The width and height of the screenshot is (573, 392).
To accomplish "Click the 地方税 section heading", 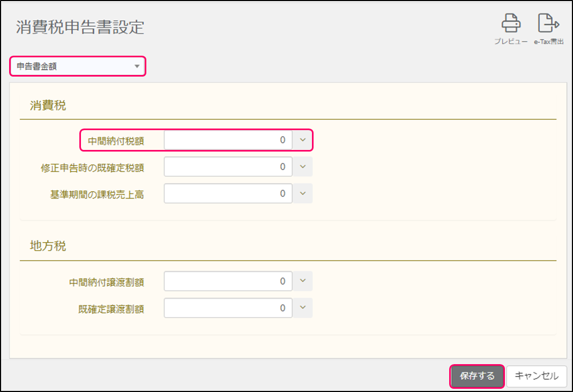I will [48, 247].
